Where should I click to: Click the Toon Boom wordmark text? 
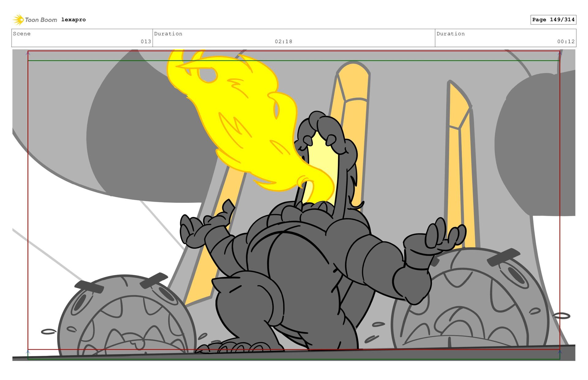click(x=41, y=20)
